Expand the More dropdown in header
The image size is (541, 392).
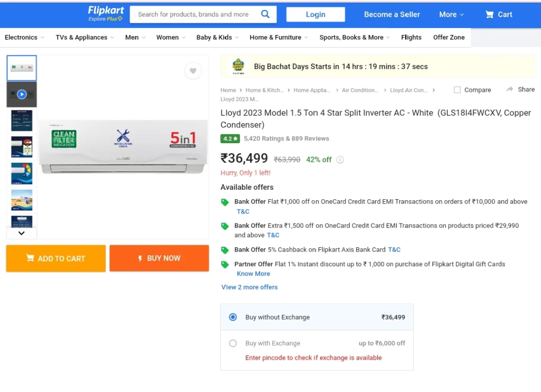tap(451, 14)
